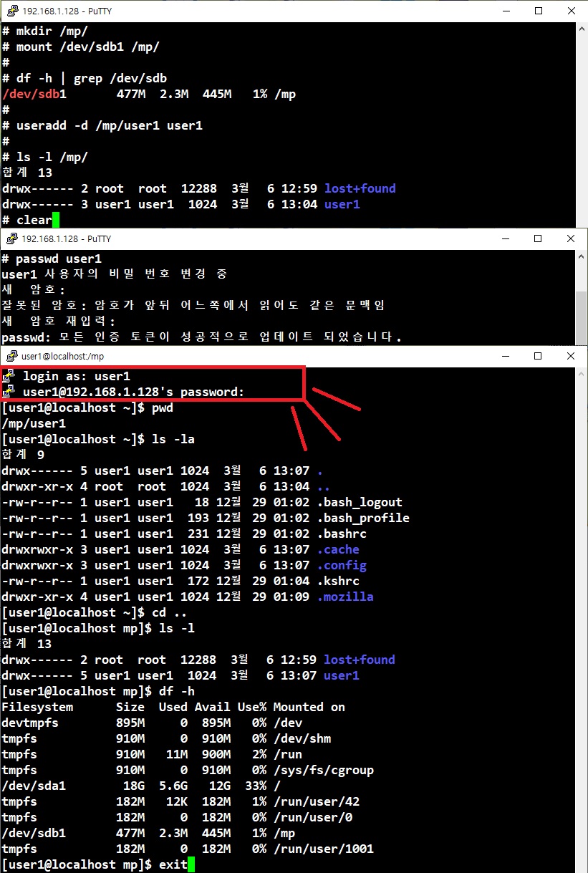Click the '.kshrc' file entry
This screenshot has width=588, height=873.
tap(338, 582)
